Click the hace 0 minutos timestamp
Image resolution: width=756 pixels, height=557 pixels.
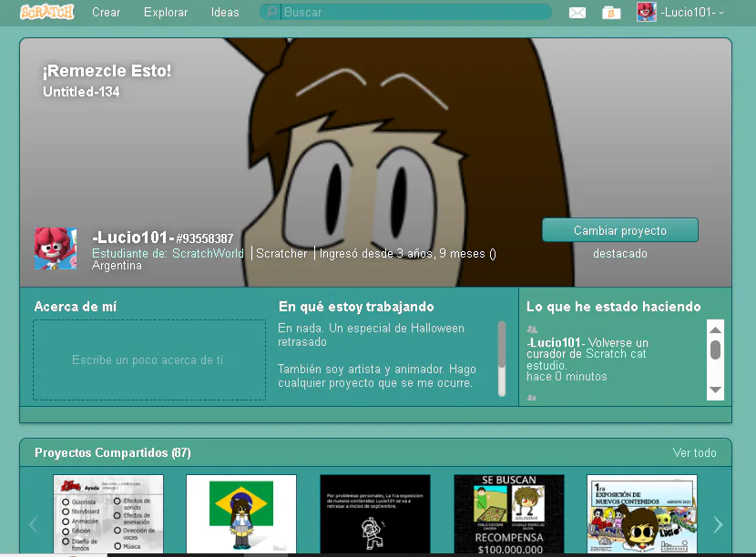[567, 376]
